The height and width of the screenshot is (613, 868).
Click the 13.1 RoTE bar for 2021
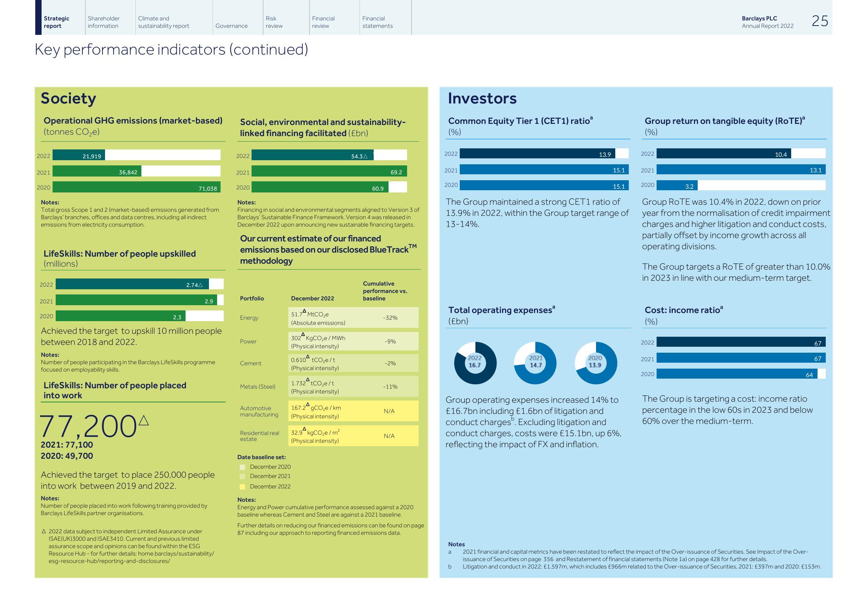741,169
